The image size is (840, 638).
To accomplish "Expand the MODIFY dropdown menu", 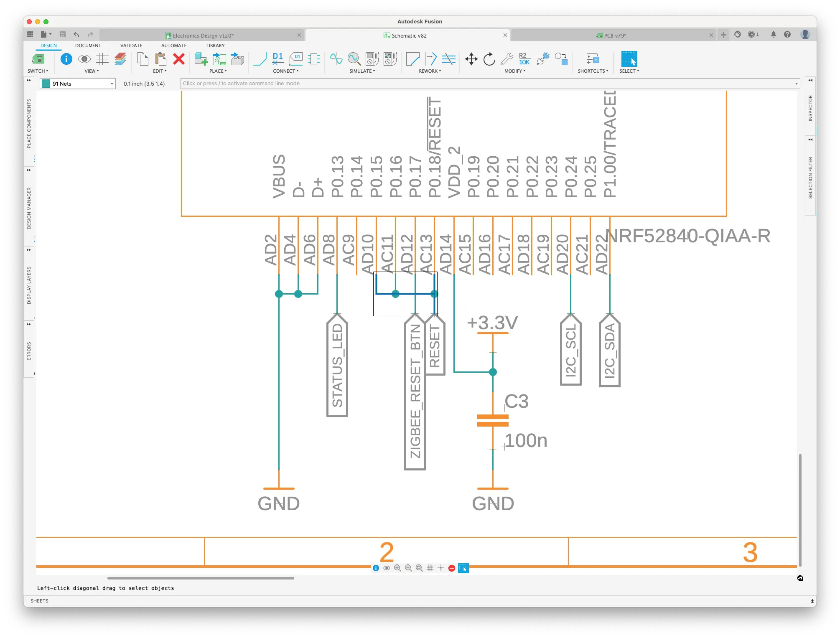I will pos(515,71).
